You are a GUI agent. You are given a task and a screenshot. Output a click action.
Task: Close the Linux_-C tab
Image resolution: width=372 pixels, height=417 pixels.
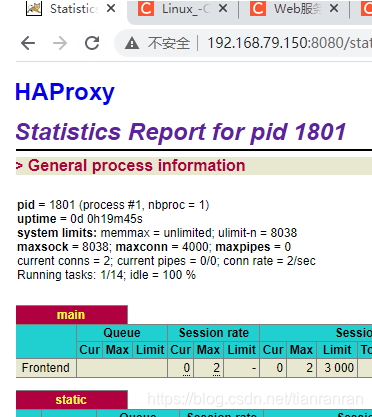point(223,8)
